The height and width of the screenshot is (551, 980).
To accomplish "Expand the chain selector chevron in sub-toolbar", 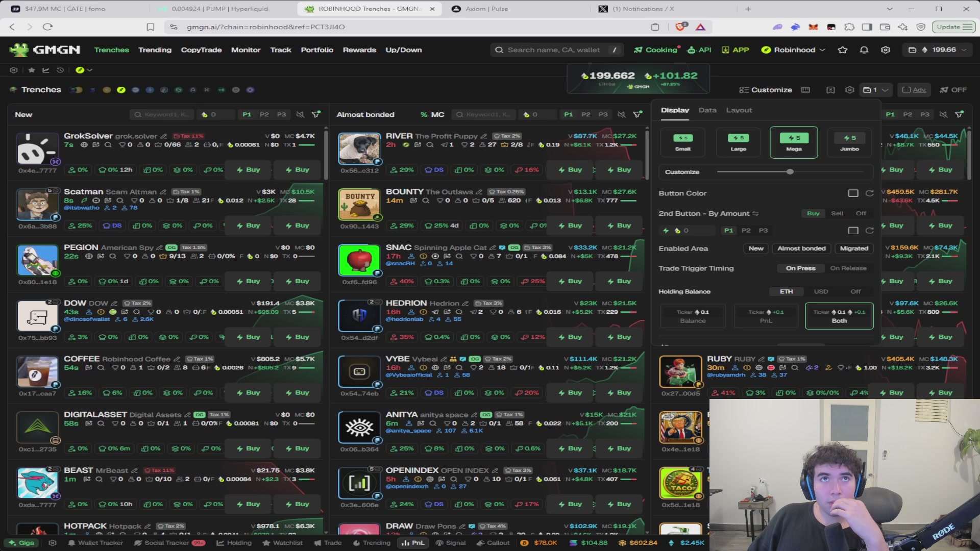I will pyautogui.click(x=90, y=70).
